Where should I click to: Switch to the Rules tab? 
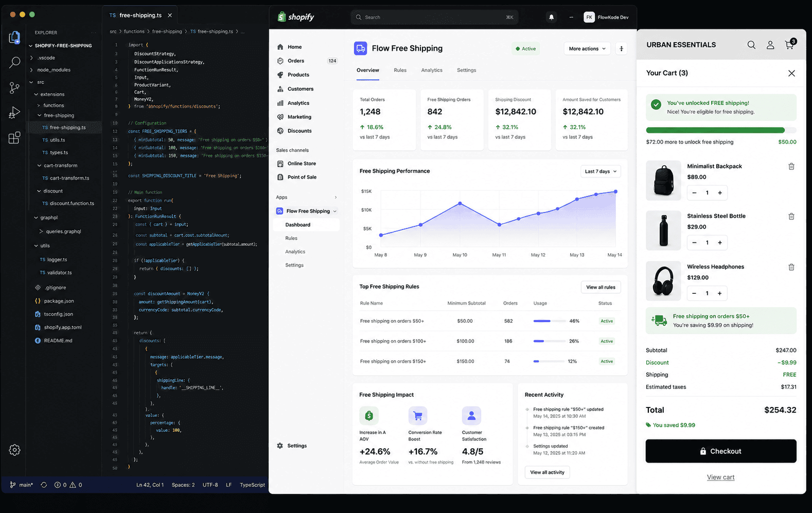click(x=400, y=70)
